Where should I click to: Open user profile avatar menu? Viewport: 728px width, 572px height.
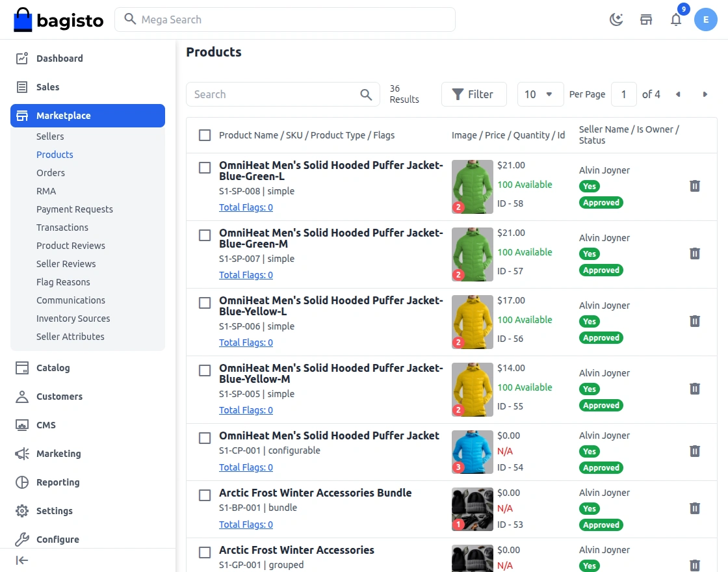tap(706, 19)
